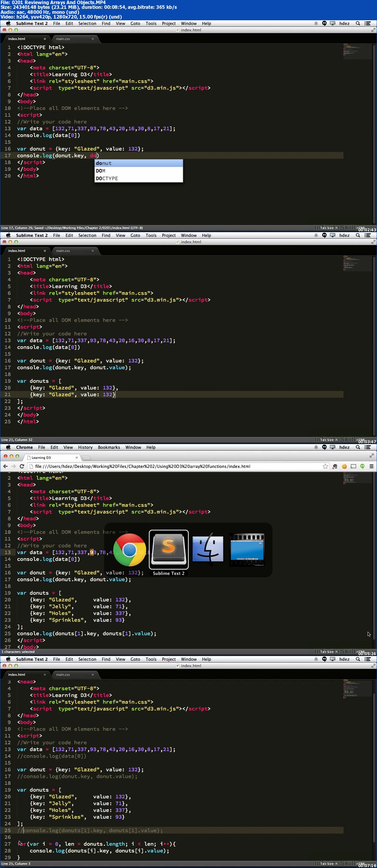The image size is (377, 868).
Task: Click Chrome's forward arrow button
Action: 14,466
